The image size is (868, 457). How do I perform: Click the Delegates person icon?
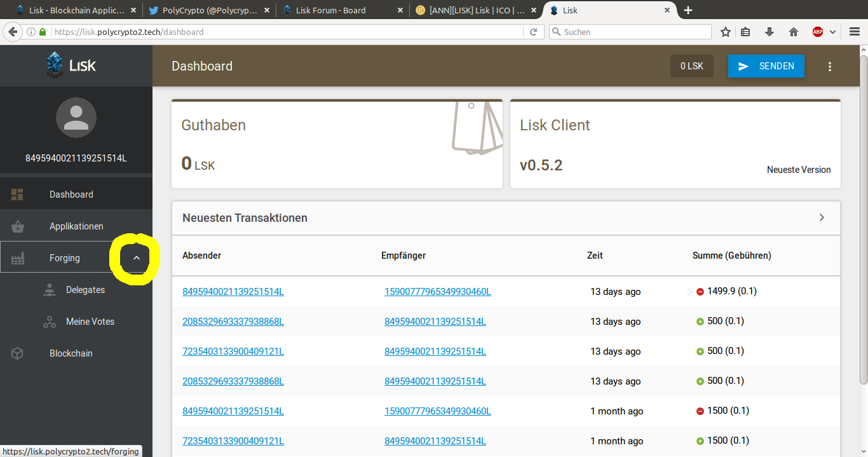click(50, 290)
